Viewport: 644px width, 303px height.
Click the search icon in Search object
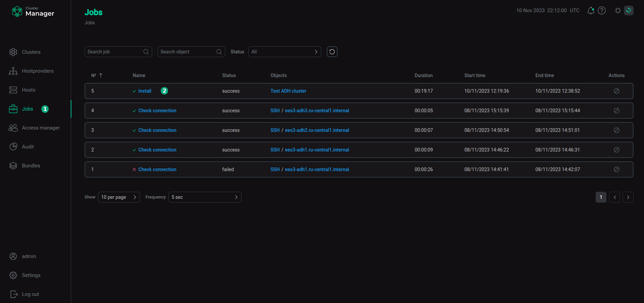click(219, 52)
